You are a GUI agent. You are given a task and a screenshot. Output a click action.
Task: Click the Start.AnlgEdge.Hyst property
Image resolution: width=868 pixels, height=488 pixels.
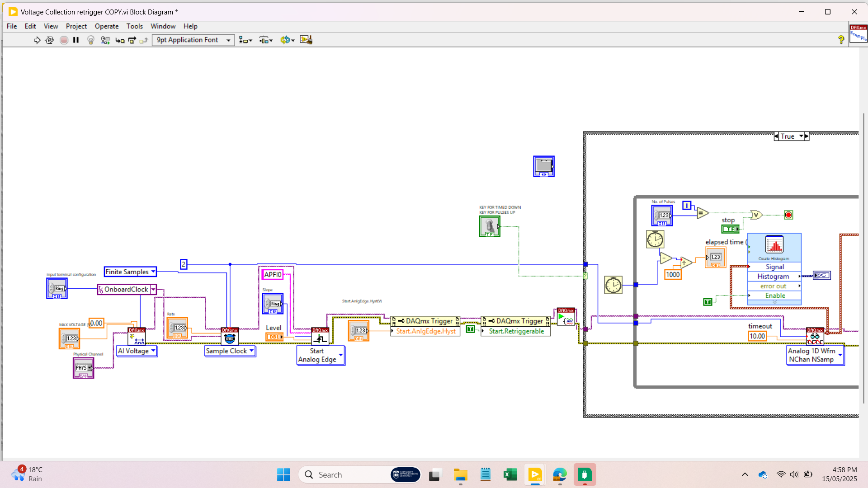point(425,331)
